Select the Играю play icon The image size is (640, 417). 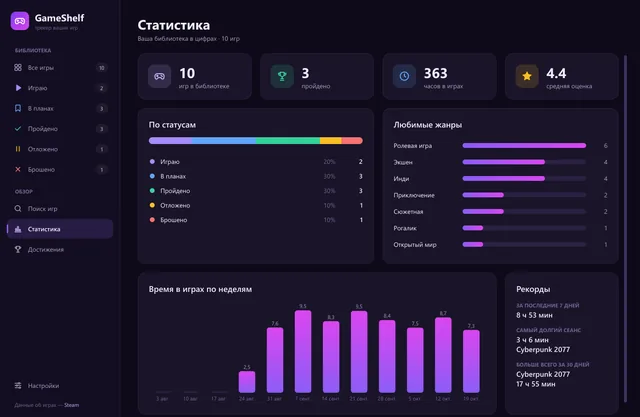[x=18, y=88]
